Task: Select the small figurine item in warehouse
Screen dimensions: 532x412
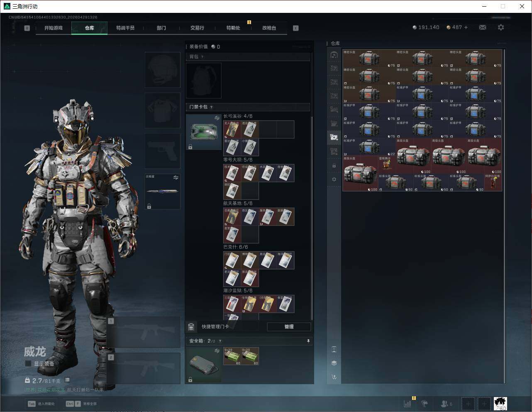Action: [x=387, y=164]
